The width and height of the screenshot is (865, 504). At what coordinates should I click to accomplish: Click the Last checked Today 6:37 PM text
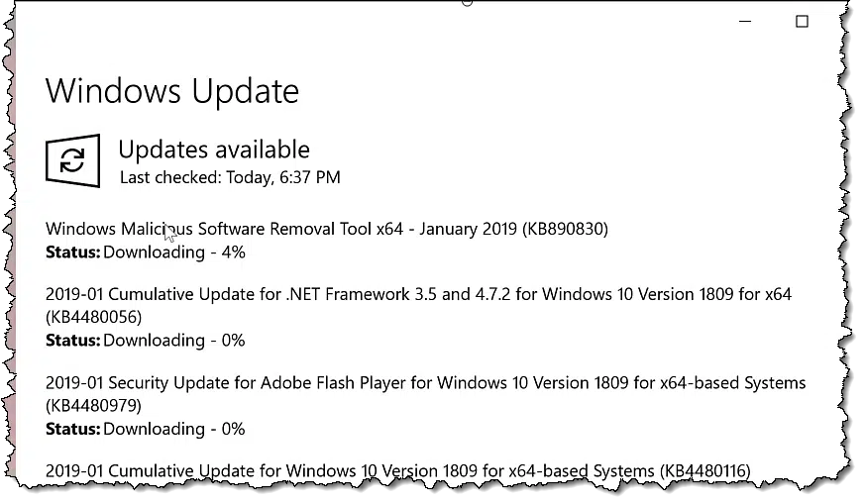coord(230,177)
